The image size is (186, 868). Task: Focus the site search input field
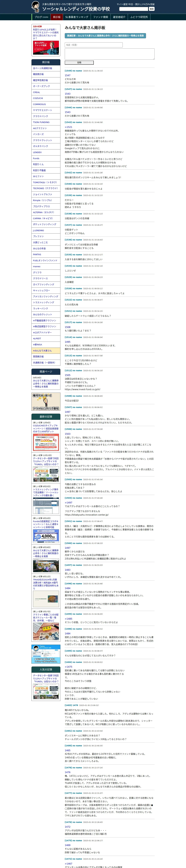[134, 9]
